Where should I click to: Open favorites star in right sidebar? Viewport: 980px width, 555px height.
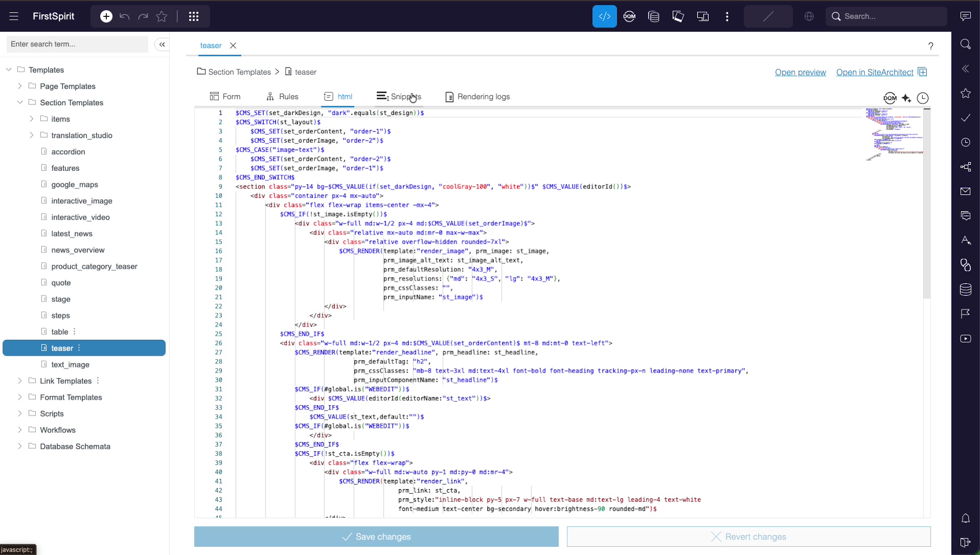[x=965, y=93]
